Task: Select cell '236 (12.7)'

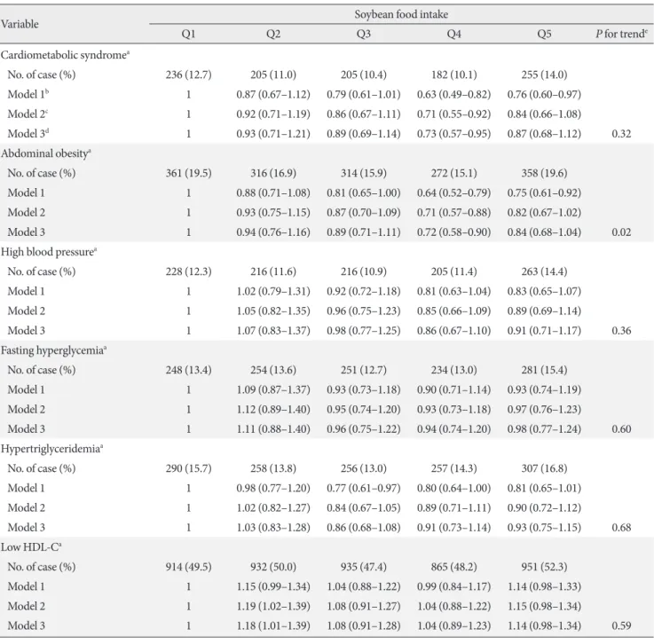Action: pyautogui.click(x=188, y=75)
